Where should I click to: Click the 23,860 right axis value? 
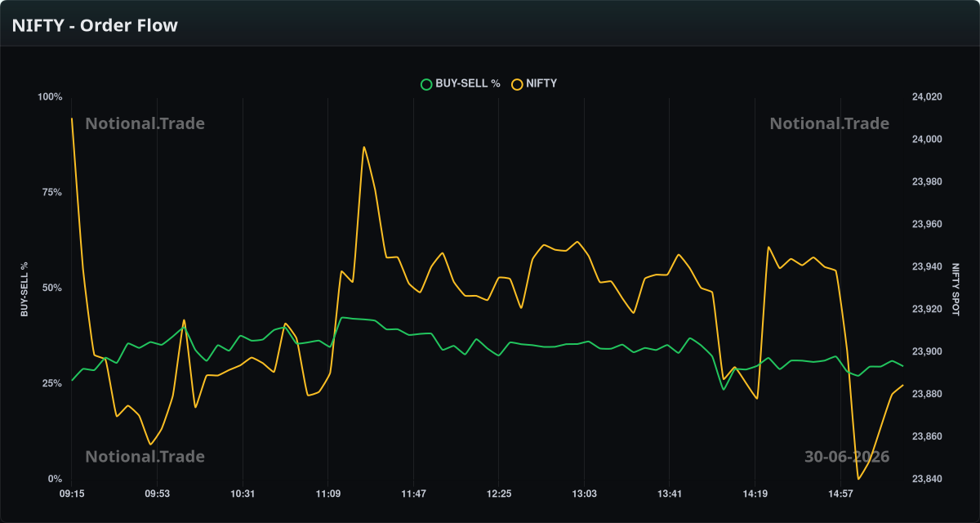[x=927, y=436]
